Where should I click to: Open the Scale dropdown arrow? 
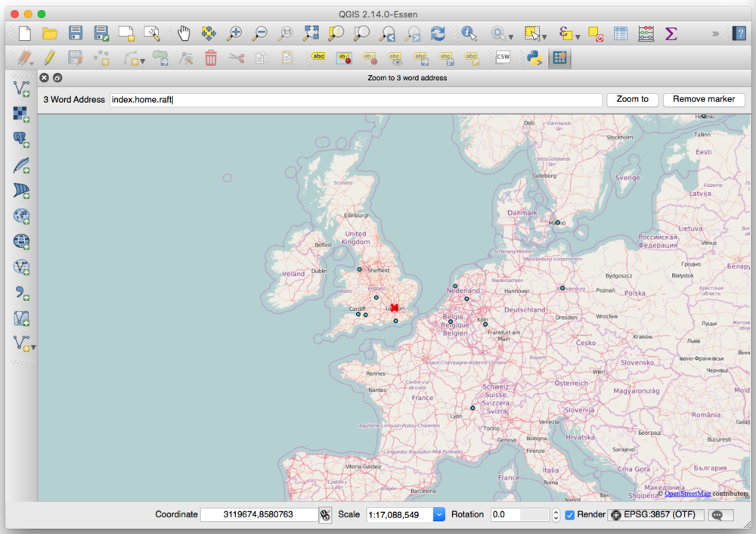pos(438,514)
